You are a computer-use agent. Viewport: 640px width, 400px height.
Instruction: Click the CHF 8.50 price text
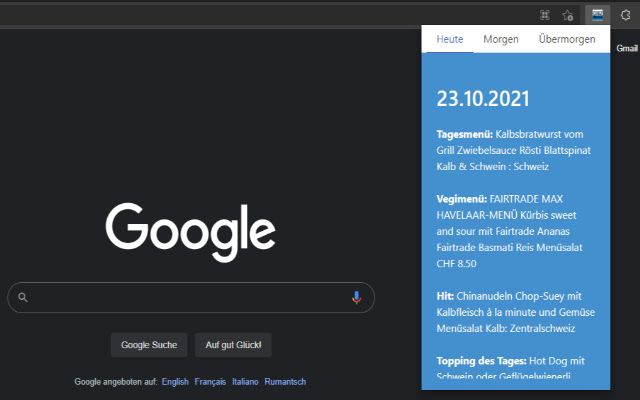(456, 264)
